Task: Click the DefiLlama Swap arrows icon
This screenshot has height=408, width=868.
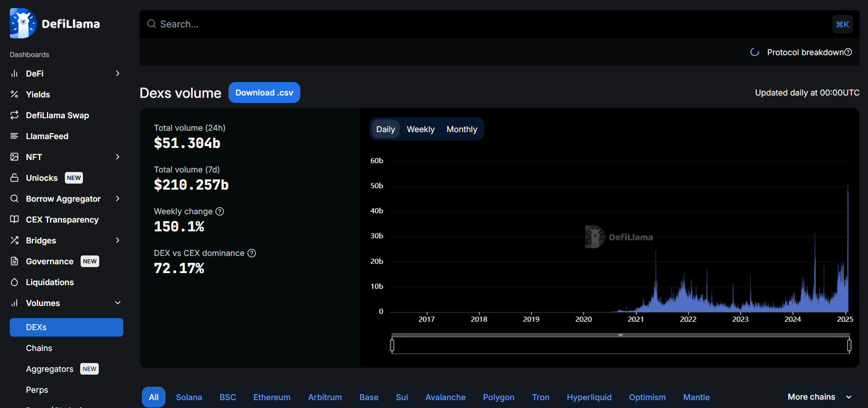Action: [x=14, y=115]
